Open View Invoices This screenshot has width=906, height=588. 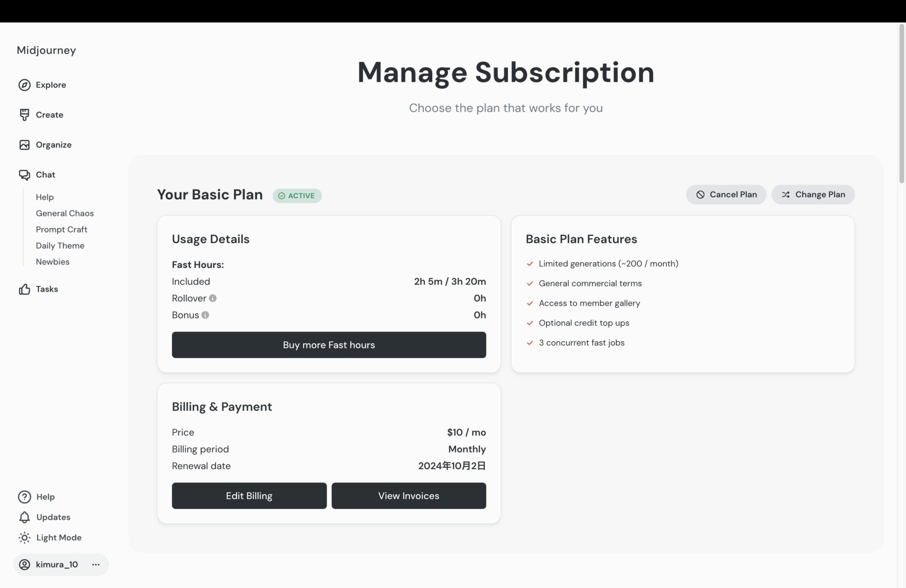point(409,496)
